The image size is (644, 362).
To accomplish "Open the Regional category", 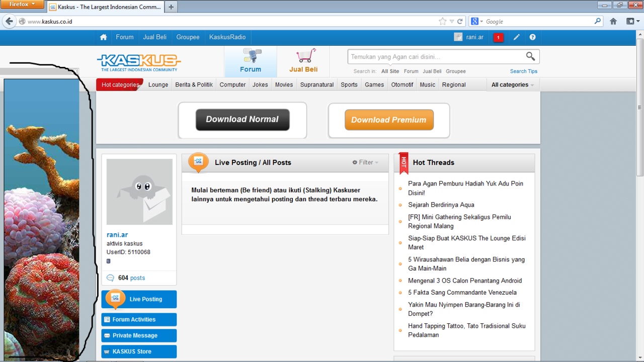I will pos(454,84).
